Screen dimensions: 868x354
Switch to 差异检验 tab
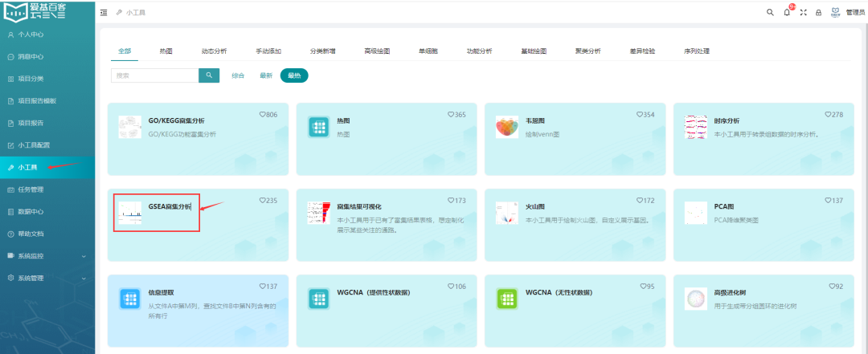pyautogui.click(x=642, y=51)
